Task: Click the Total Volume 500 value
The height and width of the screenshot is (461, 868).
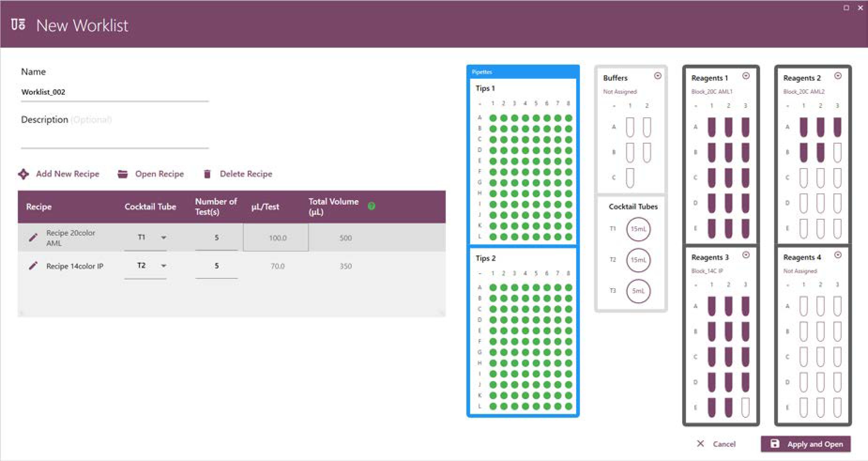Action: click(346, 238)
